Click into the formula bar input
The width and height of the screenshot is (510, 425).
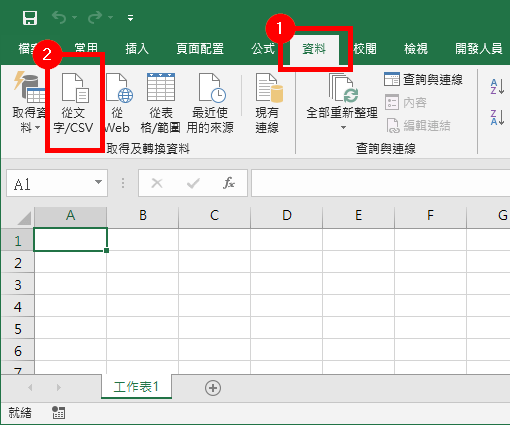[381, 183]
